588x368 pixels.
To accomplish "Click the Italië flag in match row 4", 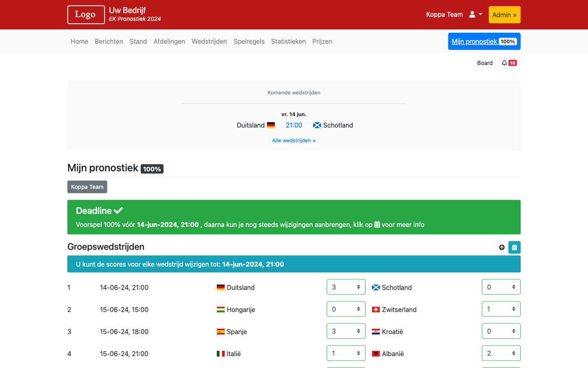I will pos(220,354).
